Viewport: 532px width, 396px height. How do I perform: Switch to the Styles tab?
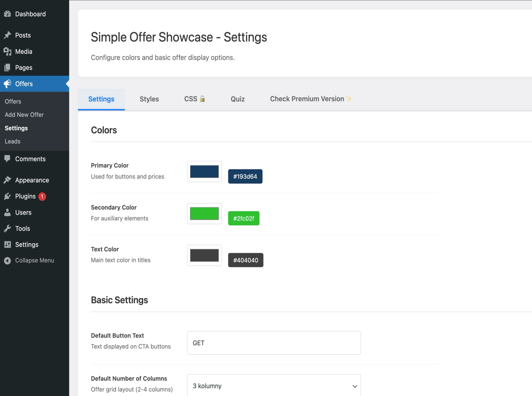coord(149,99)
